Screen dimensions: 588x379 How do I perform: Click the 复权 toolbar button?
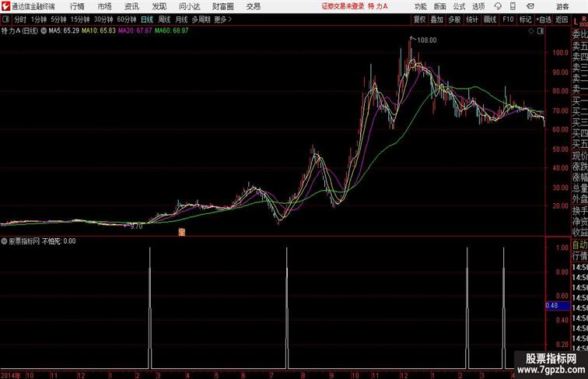[x=420, y=19]
